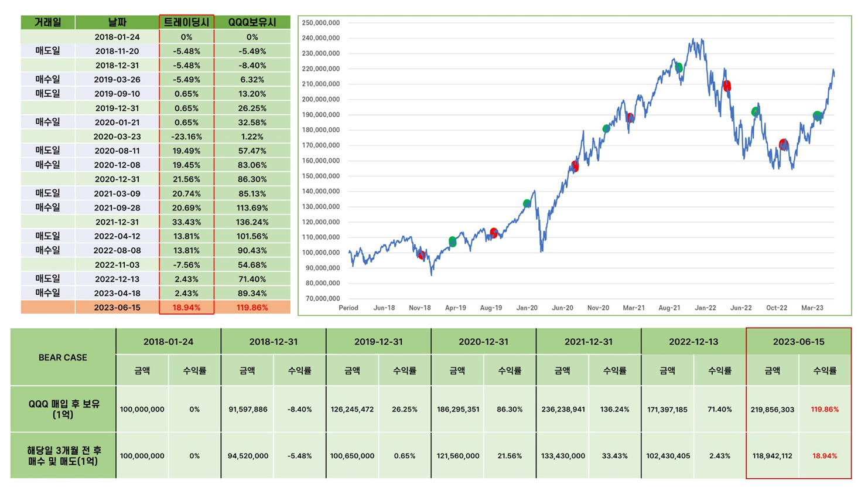Viewport: 868px width, 487px height.
Task: Click the date cell 2022-08-08
Action: pos(117,250)
